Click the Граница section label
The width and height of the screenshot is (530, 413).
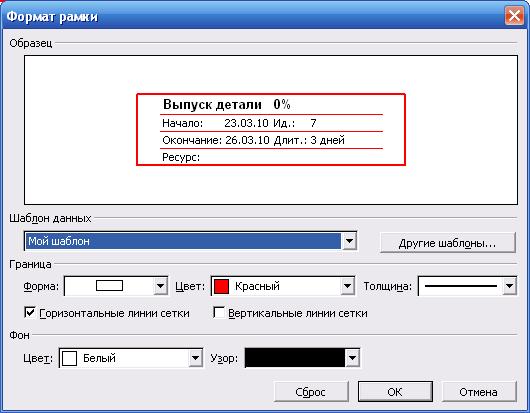[30, 264]
